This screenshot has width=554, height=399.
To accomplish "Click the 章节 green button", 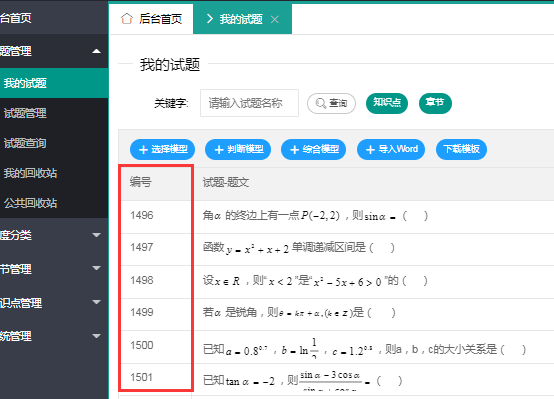I will click(435, 103).
